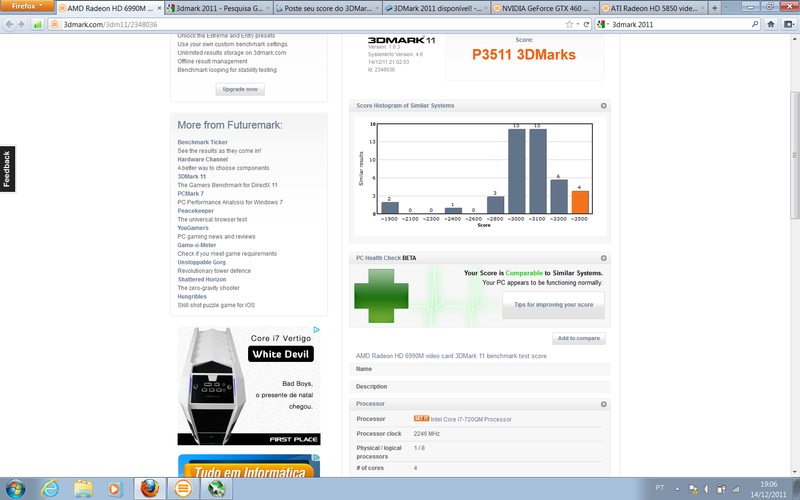Open the Game-o-Meter link
This screenshot has height=500, width=800.
[197, 245]
